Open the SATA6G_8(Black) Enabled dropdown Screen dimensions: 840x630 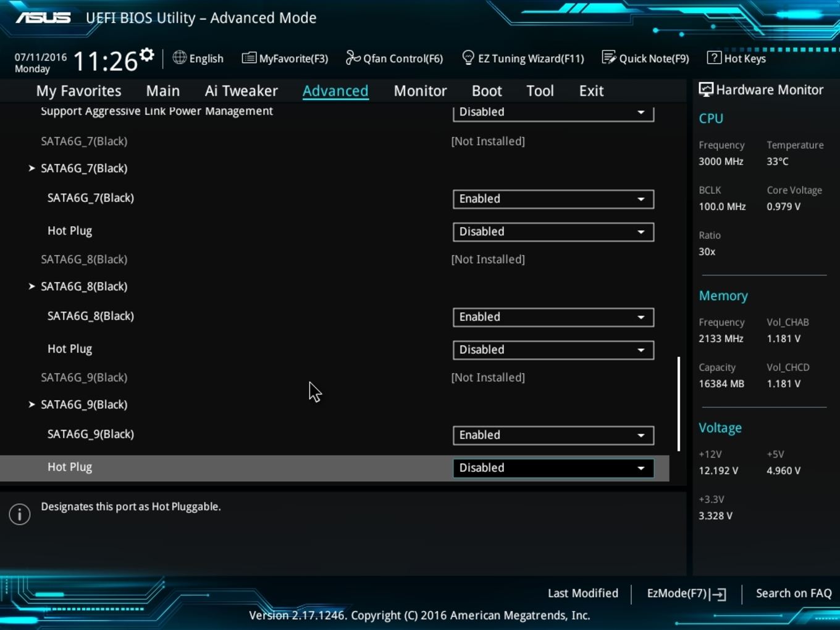(553, 317)
